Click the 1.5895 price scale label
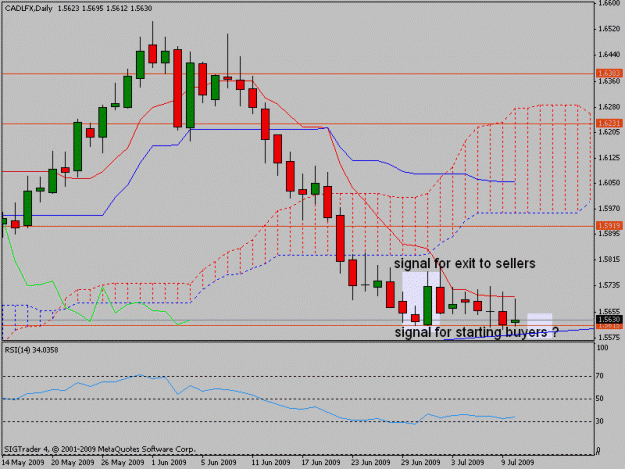Screen dimensions: 625x469 coord(609,234)
